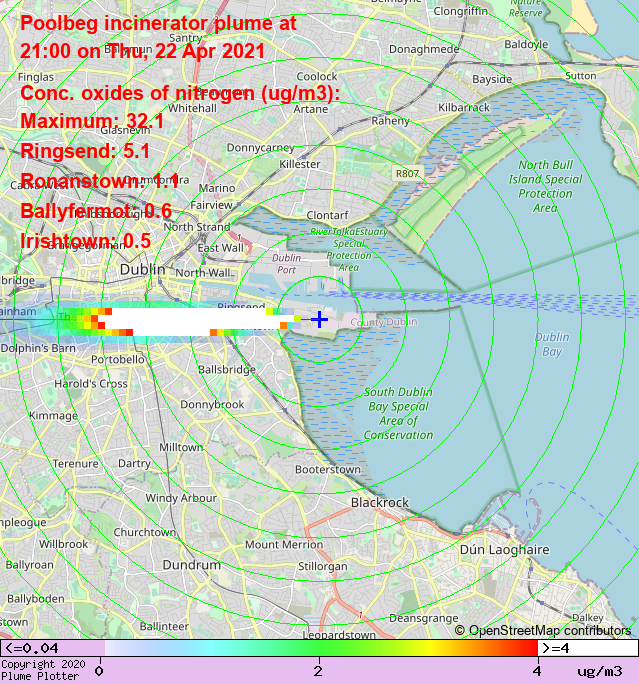Image resolution: width=639 pixels, height=684 pixels.
Task: Click the 'Killester' map label
Action: coord(300,164)
